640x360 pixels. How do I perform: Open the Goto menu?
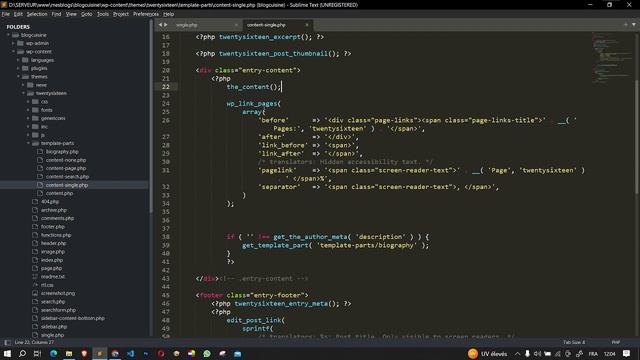(x=87, y=14)
